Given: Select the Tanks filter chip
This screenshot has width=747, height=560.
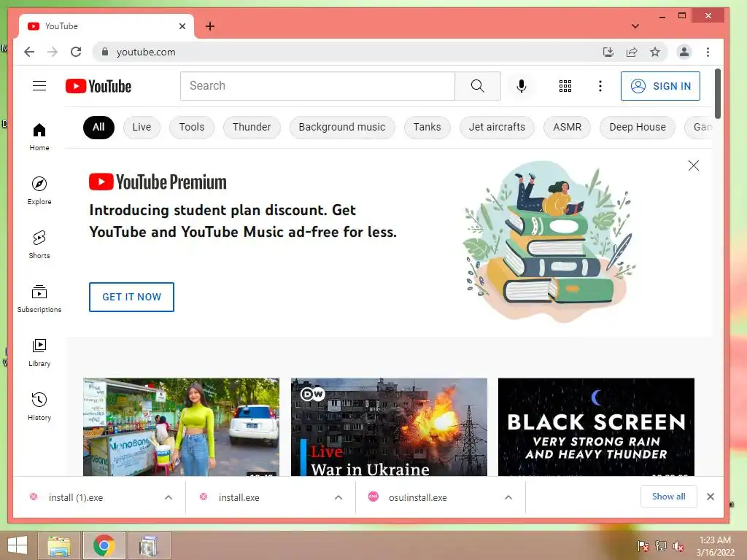Looking at the screenshot, I should coord(427,127).
